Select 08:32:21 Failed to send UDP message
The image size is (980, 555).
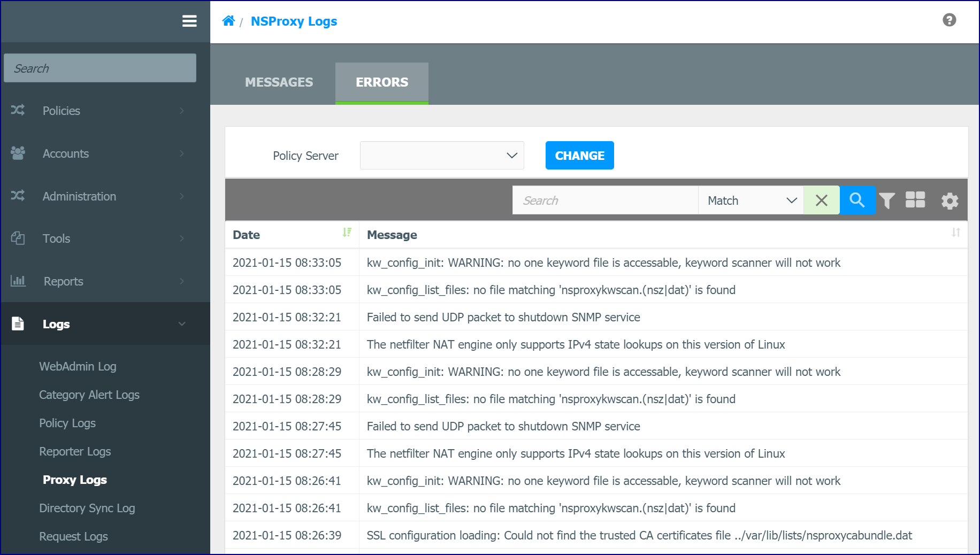503,317
